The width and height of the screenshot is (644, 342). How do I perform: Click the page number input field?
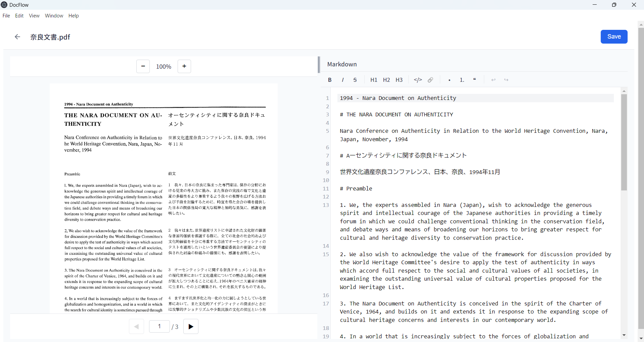(x=159, y=326)
